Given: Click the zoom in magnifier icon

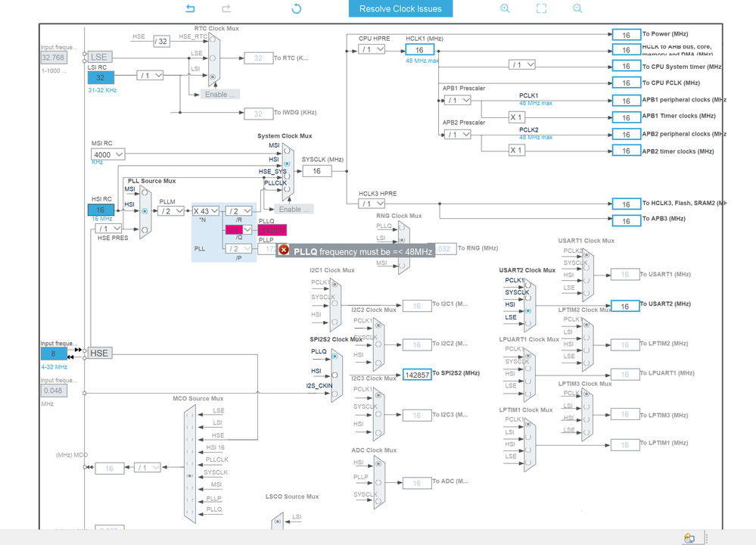Looking at the screenshot, I should point(505,8).
